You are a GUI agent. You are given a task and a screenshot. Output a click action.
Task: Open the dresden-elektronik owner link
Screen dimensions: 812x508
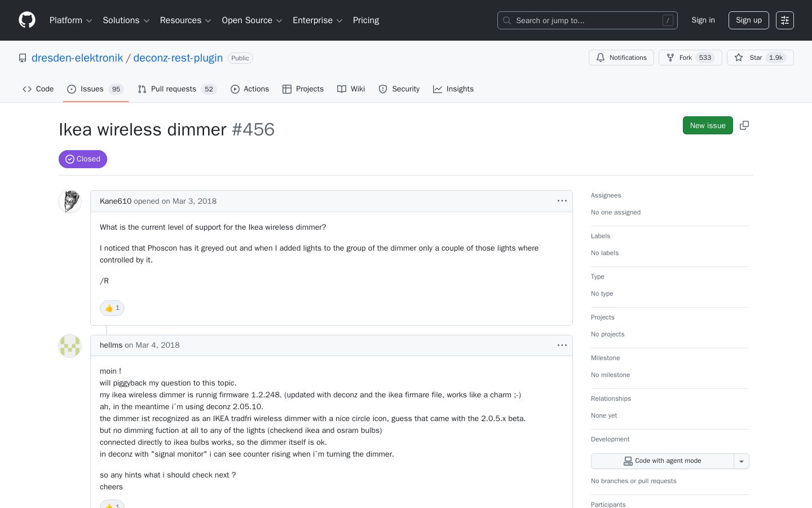[77, 58]
